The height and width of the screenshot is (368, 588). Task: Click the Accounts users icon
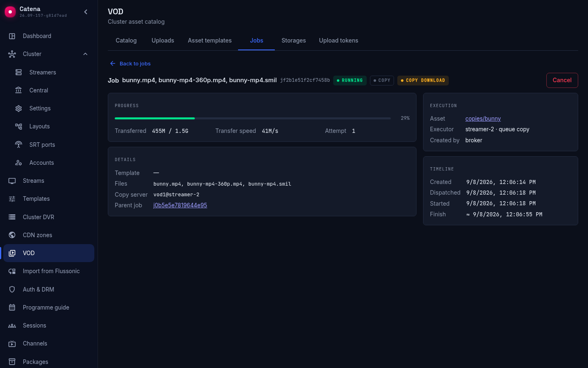19,163
